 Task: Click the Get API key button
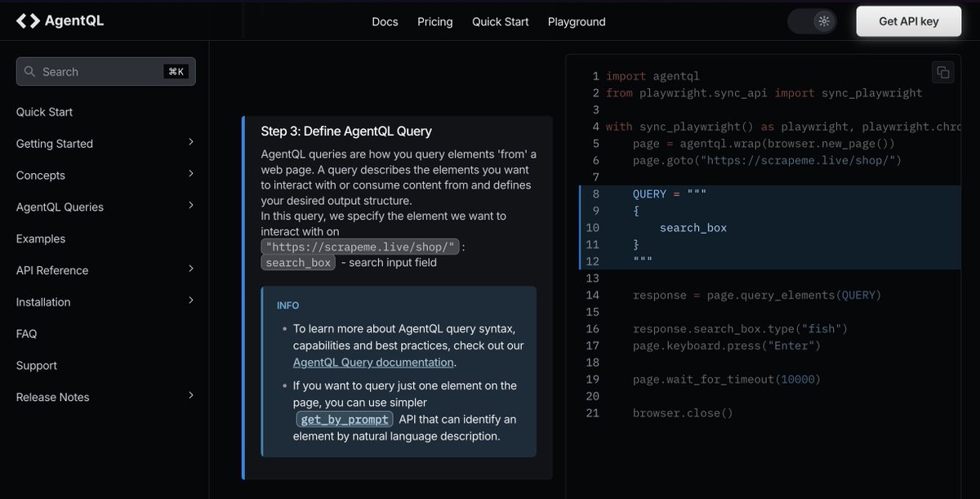[x=909, y=21]
